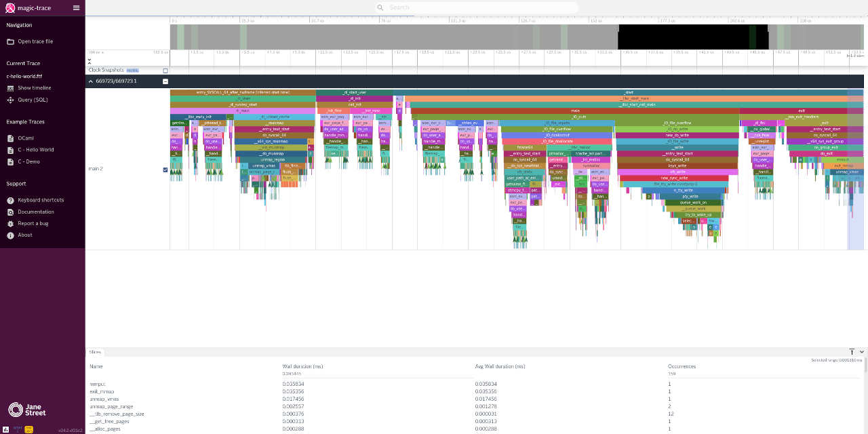Click the Show timeline icon
Screen dimensions: 868x434
point(10,88)
